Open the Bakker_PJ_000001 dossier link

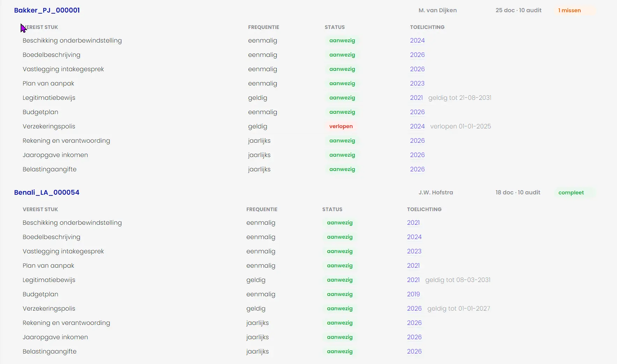pos(47,10)
